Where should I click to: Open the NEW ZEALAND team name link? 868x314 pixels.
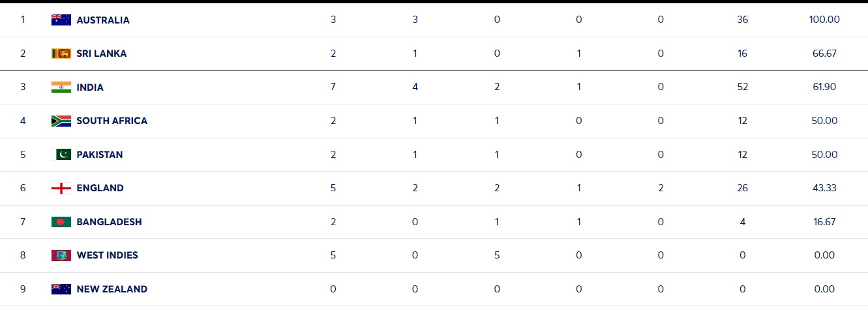pyautogui.click(x=112, y=289)
